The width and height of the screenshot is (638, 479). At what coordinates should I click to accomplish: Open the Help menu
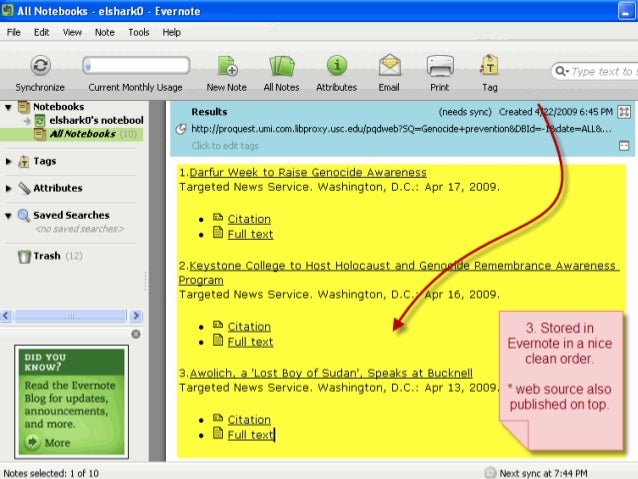(x=171, y=32)
